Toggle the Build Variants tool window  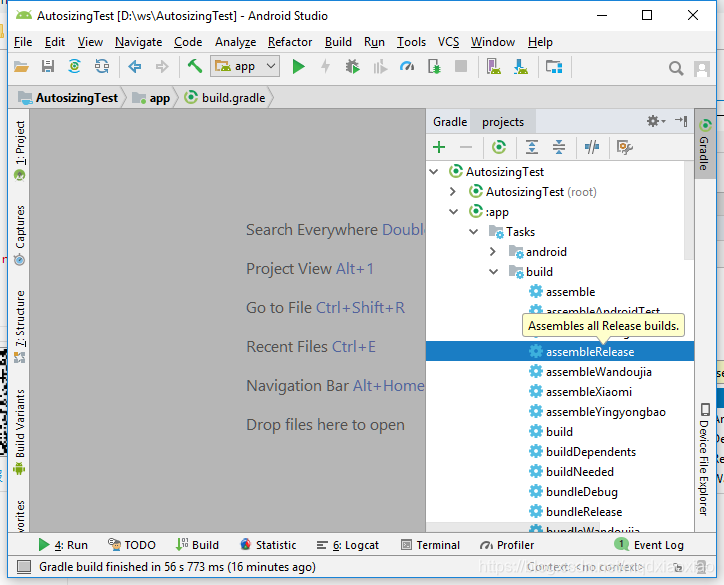[x=20, y=431]
